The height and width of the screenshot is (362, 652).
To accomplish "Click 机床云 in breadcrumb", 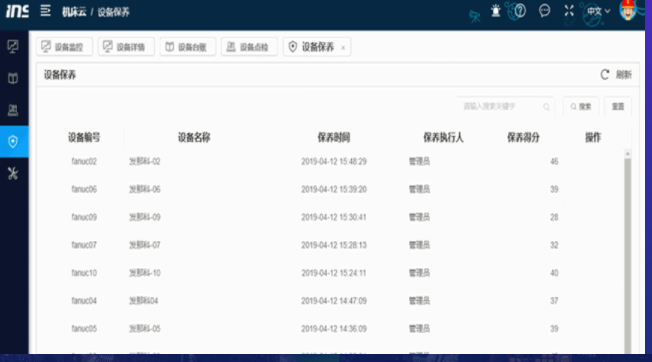I will [74, 12].
